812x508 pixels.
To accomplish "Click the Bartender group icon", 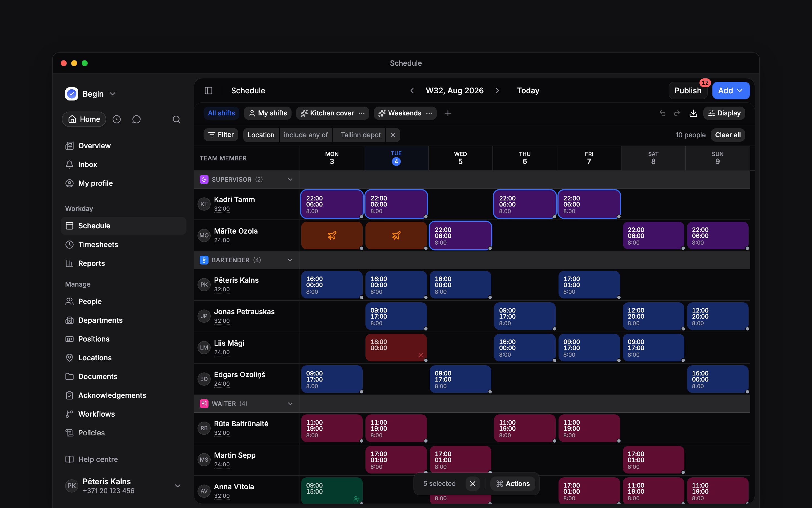I will (204, 260).
